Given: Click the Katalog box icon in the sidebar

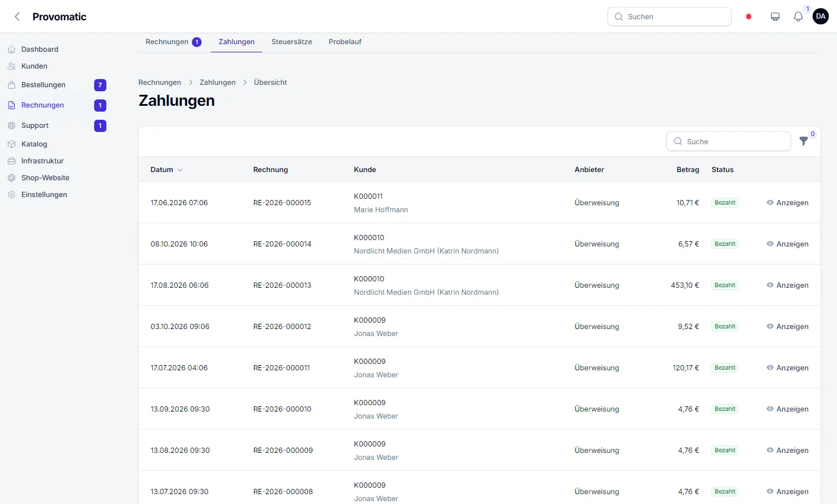Looking at the screenshot, I should pos(12,144).
